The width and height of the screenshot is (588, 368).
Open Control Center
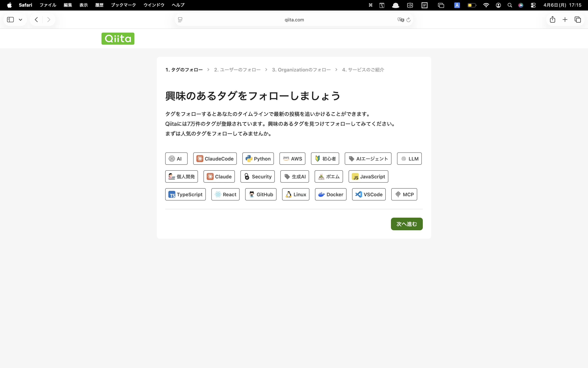[x=533, y=5]
